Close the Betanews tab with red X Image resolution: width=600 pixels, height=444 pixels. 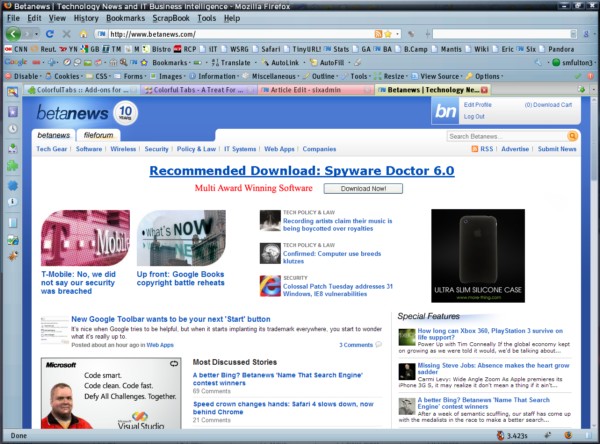click(484, 90)
